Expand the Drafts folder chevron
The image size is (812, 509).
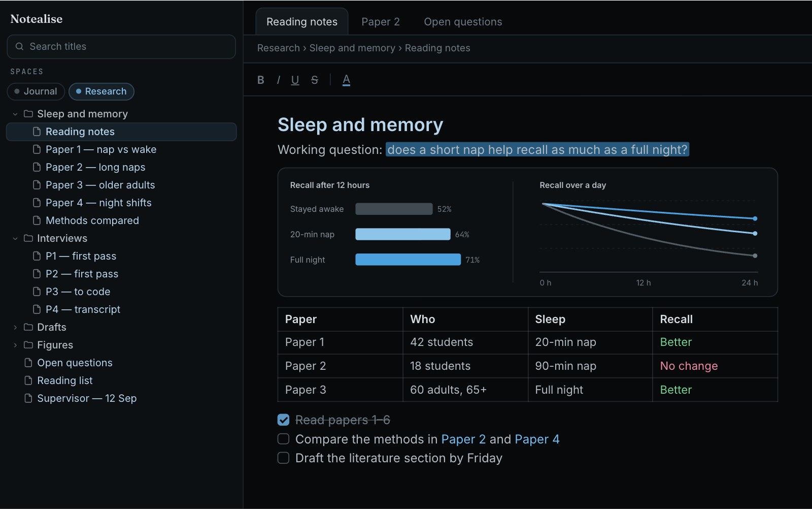[x=15, y=327]
